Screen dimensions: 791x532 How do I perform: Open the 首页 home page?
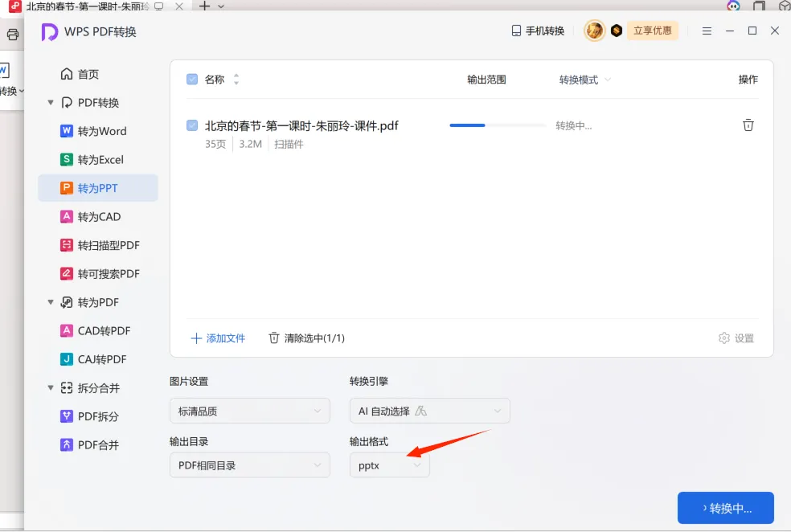[80, 74]
